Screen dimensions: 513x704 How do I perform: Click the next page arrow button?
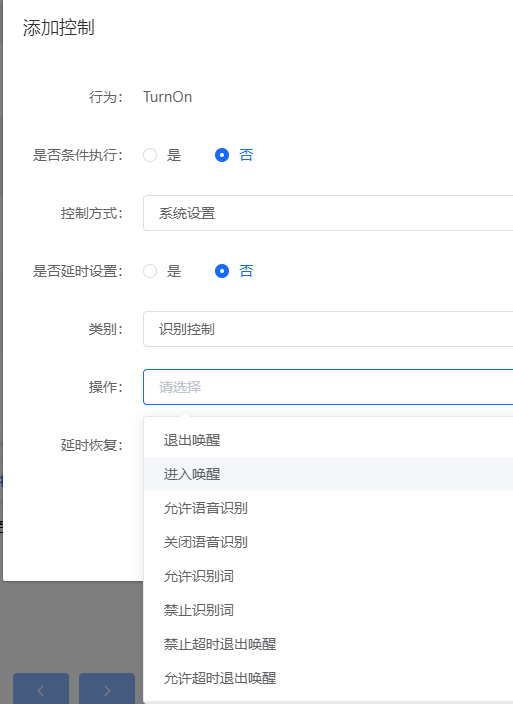(107, 689)
